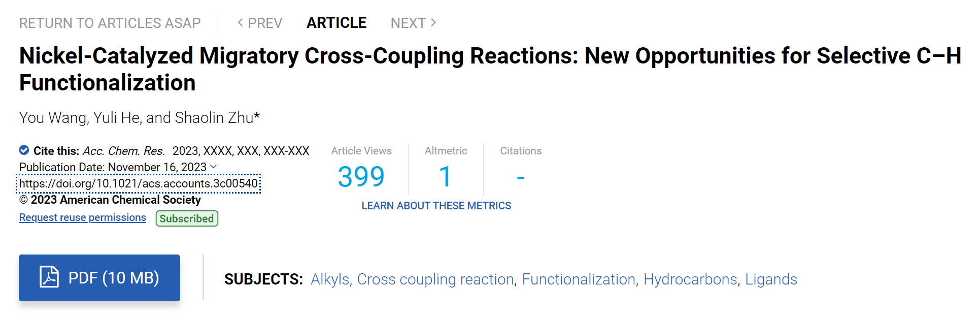Click the PREV left chevron icon
Viewport: 980px width, 317px height.
tap(241, 22)
